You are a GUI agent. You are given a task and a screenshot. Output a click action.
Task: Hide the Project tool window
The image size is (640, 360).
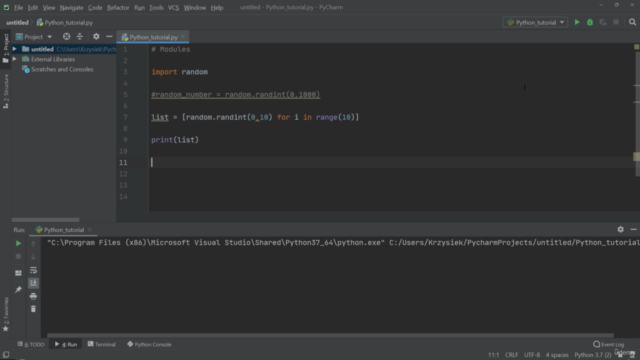109,37
